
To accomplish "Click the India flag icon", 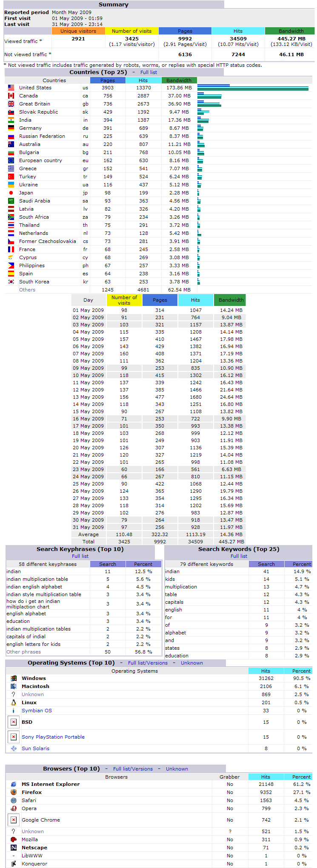I will click(x=11, y=120).
